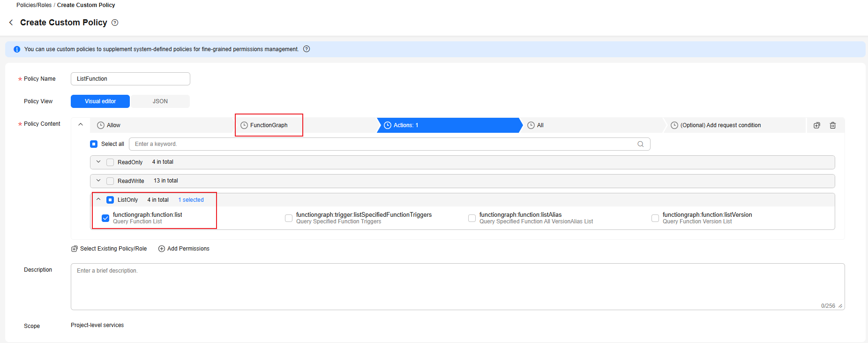This screenshot has width=868, height=343.
Task: Open help icon next to Create Custom Policy title
Action: (115, 23)
